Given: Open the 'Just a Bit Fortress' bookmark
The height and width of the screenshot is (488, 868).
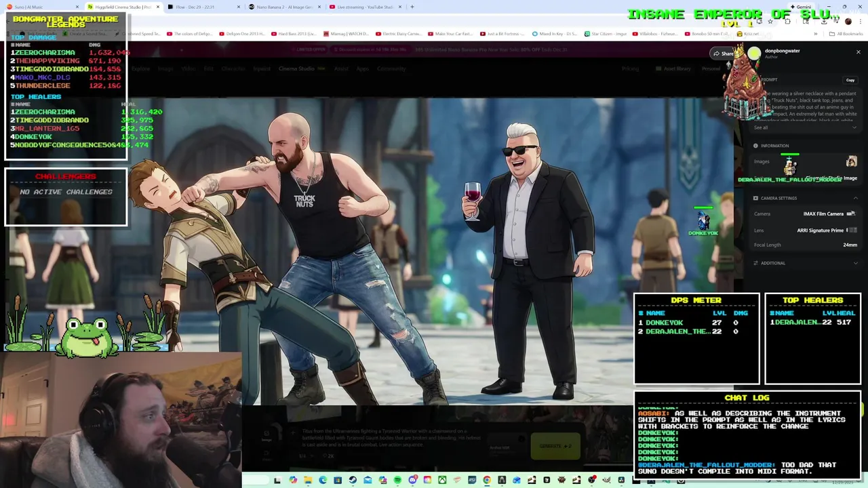Looking at the screenshot, I should [502, 34].
